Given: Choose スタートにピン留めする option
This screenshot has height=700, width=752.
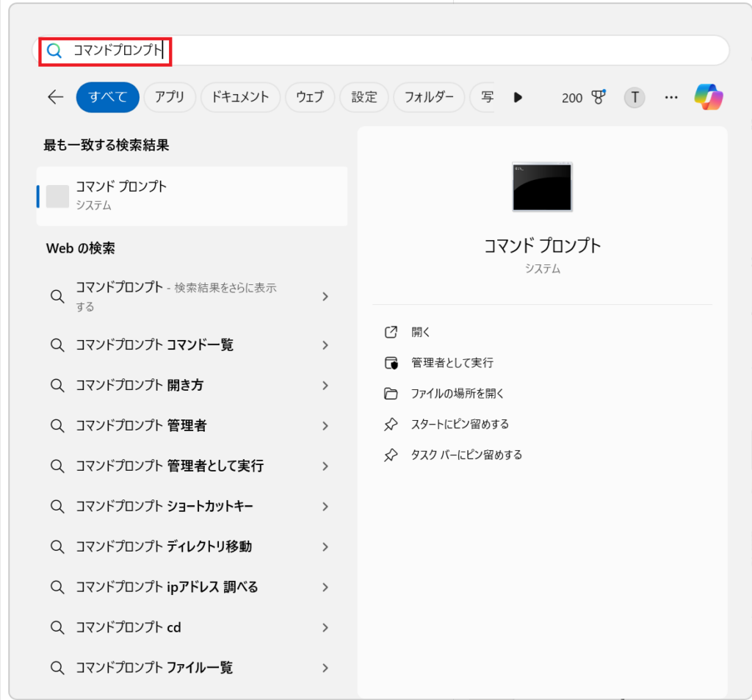Looking at the screenshot, I should pyautogui.click(x=460, y=425).
